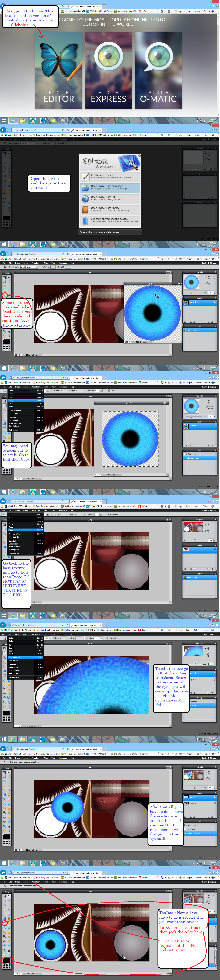Screen dimensions: 220x980
Task: Select Paint bucket tool in final screenshot toolbox
Action: 9,914
